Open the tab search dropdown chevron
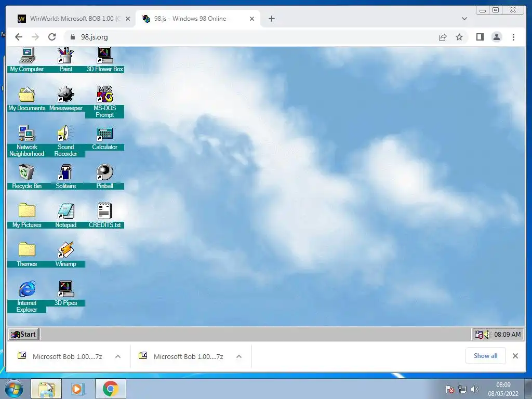 [464, 19]
